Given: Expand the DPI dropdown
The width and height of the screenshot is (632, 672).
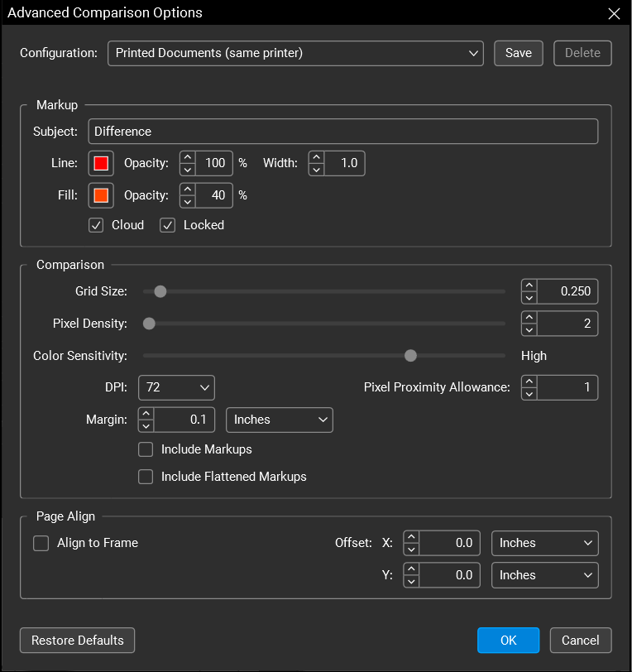Looking at the screenshot, I should [176, 387].
